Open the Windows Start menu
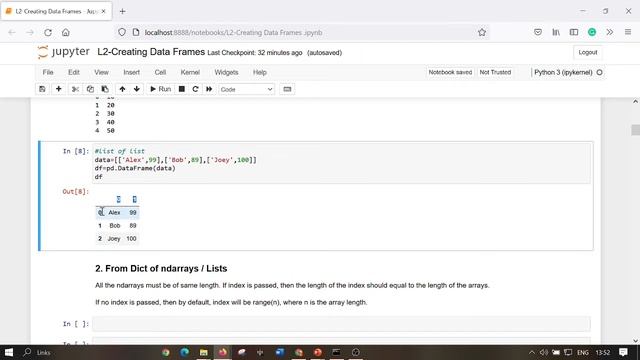 [9, 352]
